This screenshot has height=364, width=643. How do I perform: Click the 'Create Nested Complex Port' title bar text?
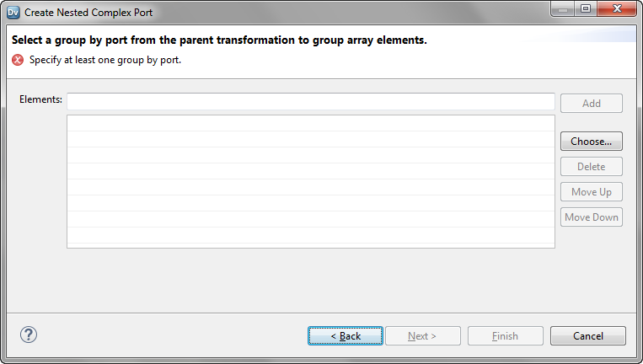[88, 13]
